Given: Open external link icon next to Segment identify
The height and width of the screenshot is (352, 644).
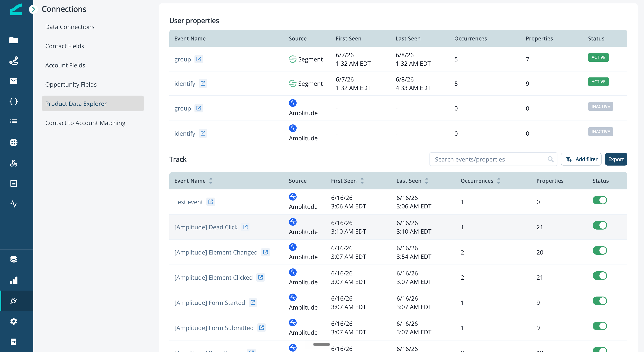Looking at the screenshot, I should (x=203, y=83).
